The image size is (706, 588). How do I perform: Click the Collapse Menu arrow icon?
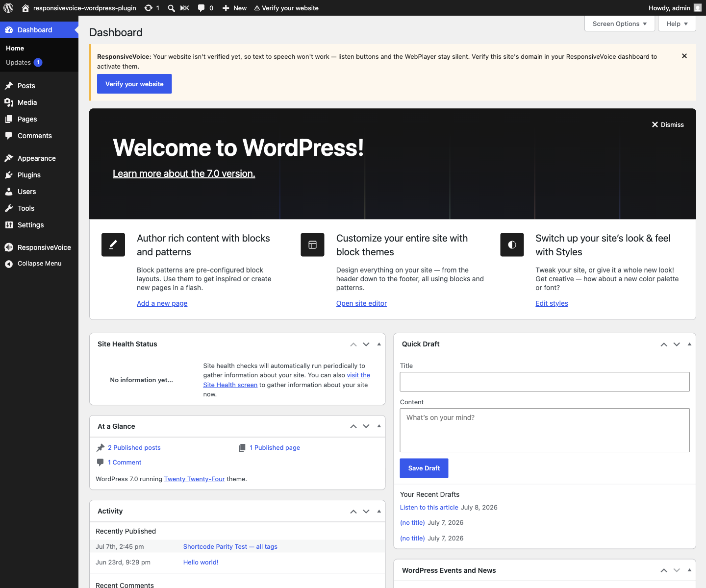[x=9, y=264]
